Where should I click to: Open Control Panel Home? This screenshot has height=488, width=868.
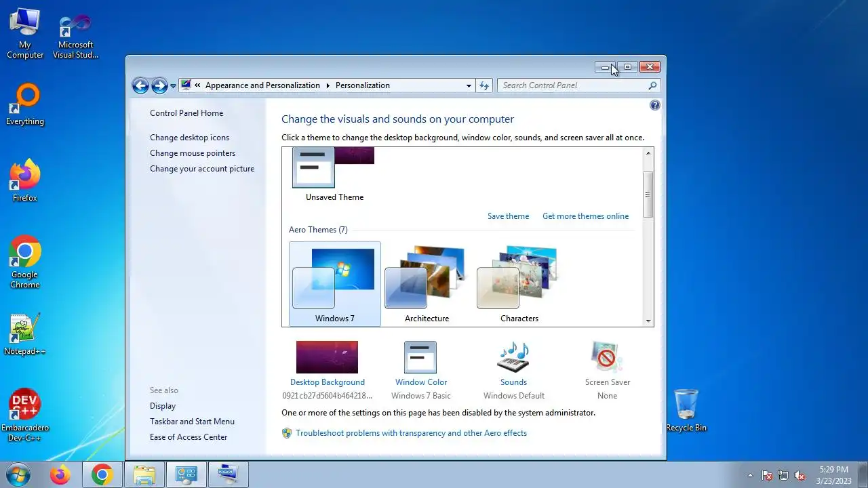186,113
